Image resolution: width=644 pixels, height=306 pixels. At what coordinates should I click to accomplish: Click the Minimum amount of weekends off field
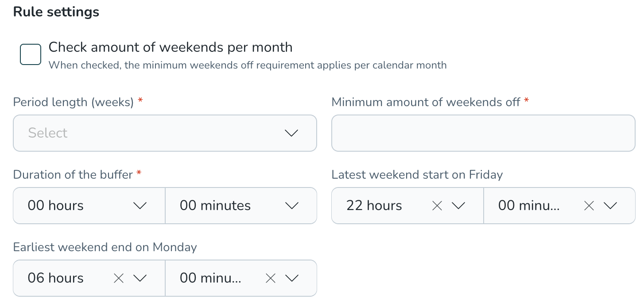(x=483, y=133)
